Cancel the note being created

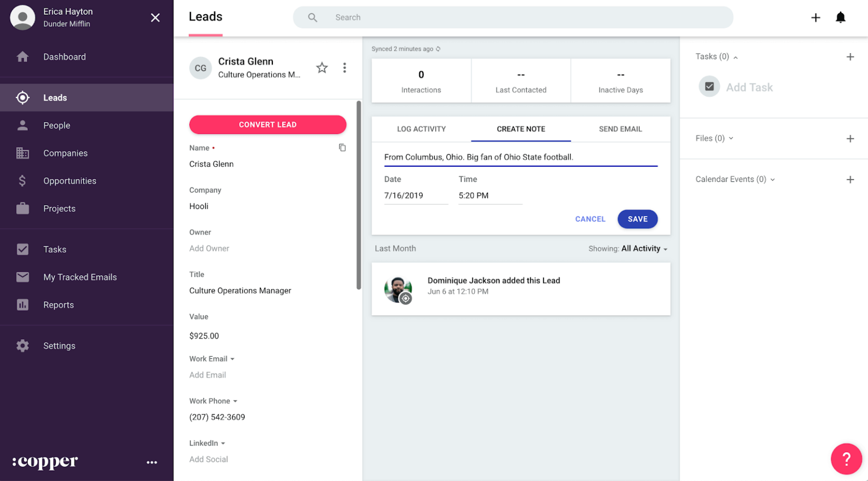590,219
